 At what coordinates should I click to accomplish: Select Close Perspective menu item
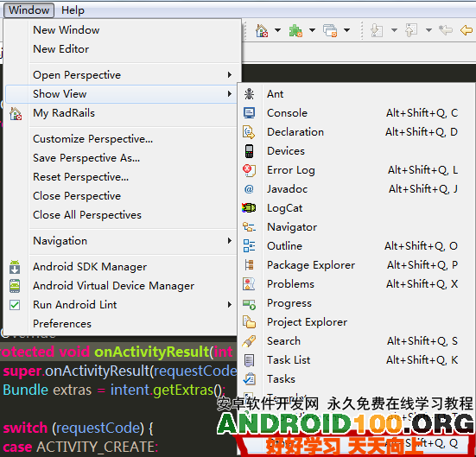pos(77,196)
